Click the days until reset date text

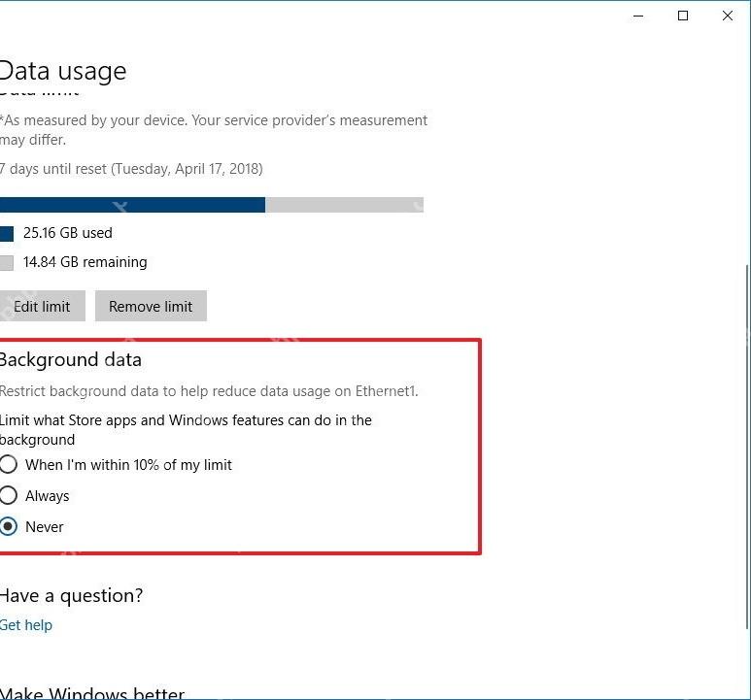(131, 169)
